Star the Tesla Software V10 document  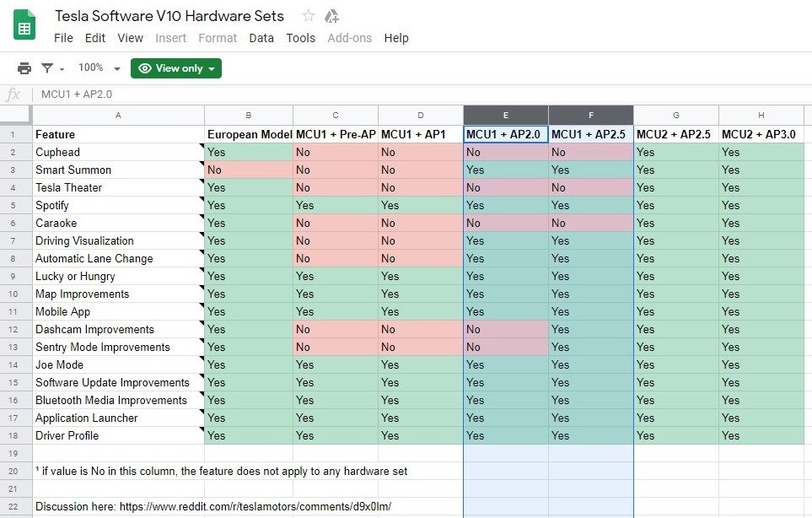click(x=309, y=16)
